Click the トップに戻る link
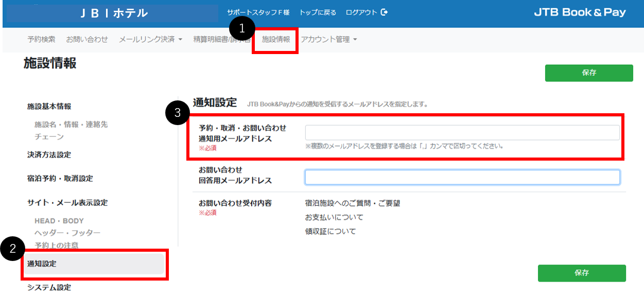644x296 pixels. click(x=318, y=12)
